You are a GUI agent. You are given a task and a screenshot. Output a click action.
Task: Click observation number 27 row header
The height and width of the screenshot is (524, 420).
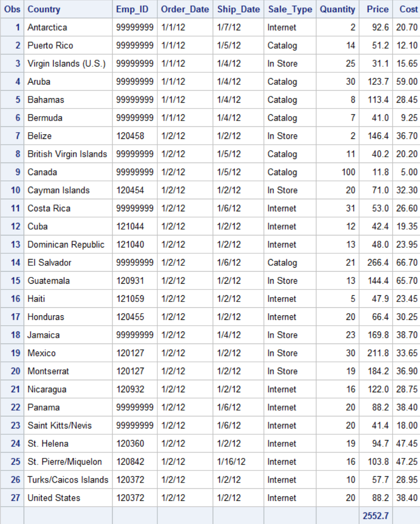(15, 498)
